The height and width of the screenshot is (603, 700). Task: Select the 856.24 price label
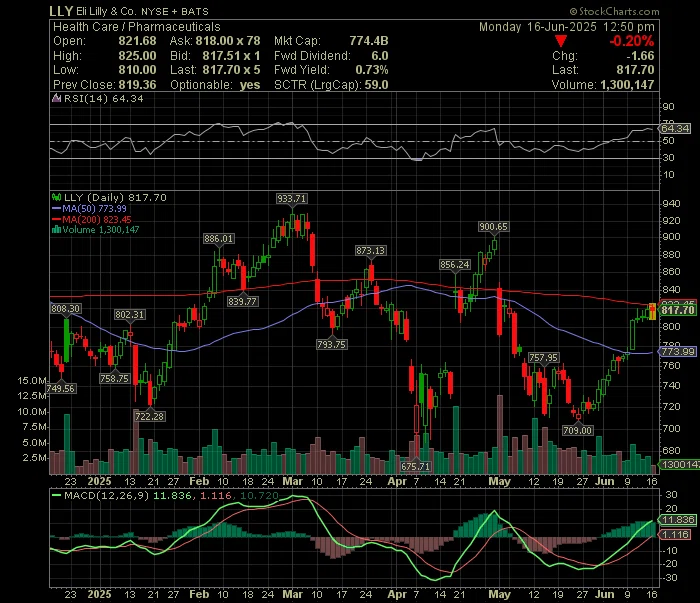(455, 264)
